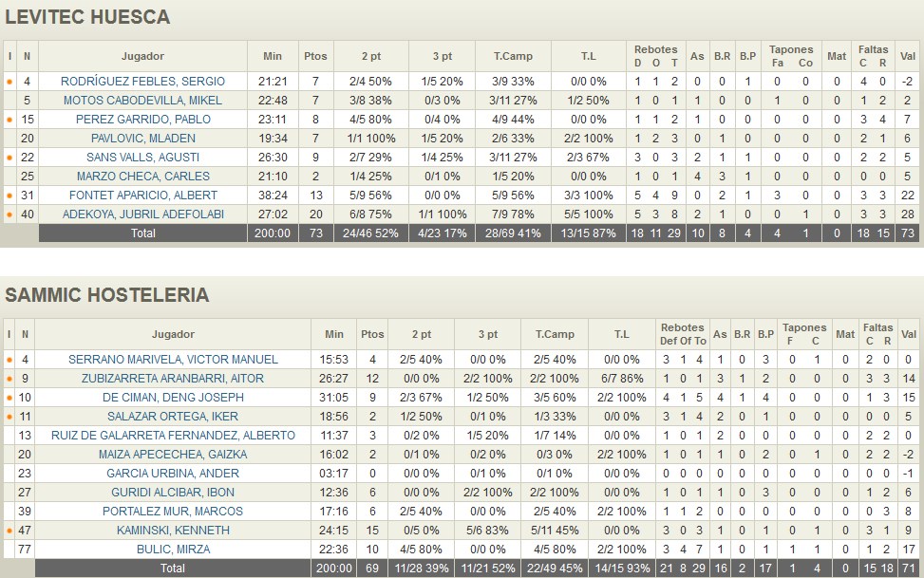Click the starter dot beside Perez Garrido
The width and height of the screenshot is (924, 578).
[9, 120]
